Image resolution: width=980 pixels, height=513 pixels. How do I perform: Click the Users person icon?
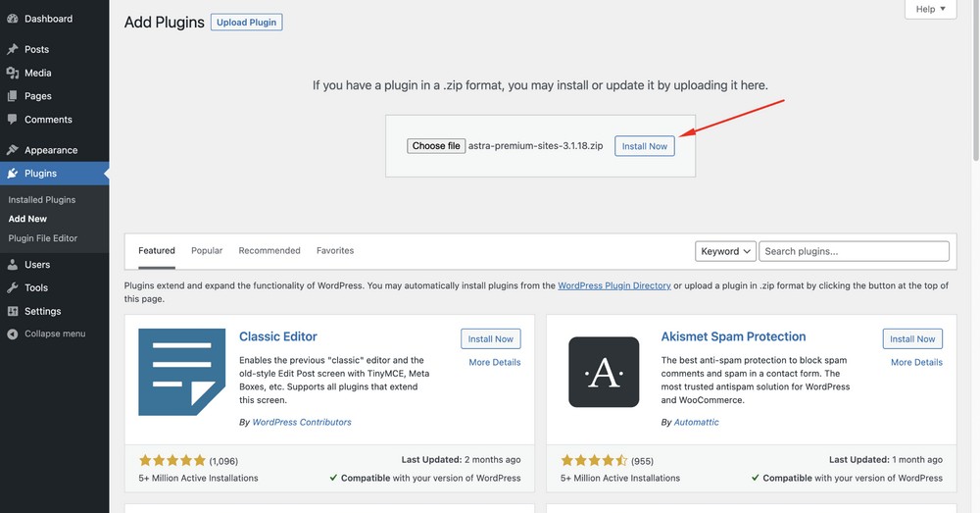tap(13, 265)
